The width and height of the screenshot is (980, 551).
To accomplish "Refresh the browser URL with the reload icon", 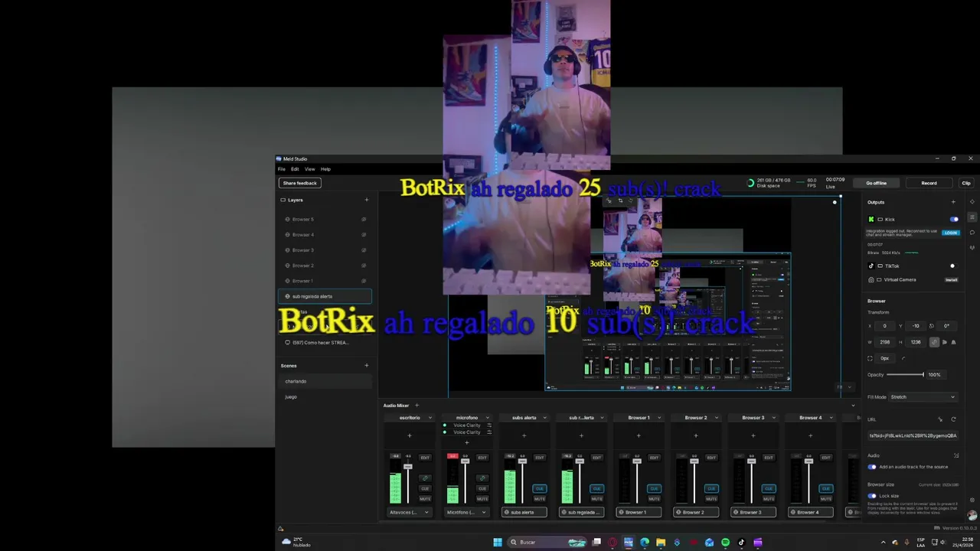I will pyautogui.click(x=953, y=419).
